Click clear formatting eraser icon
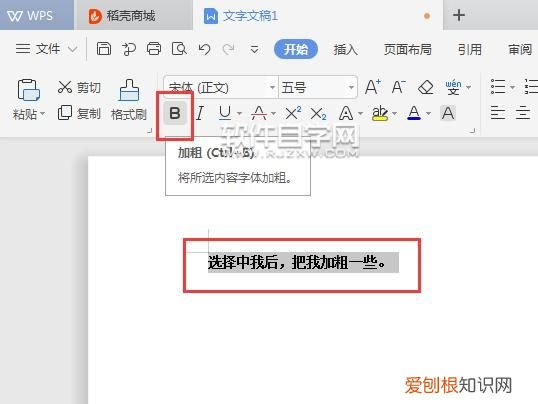This screenshot has height=404, width=538. pyautogui.click(x=425, y=88)
